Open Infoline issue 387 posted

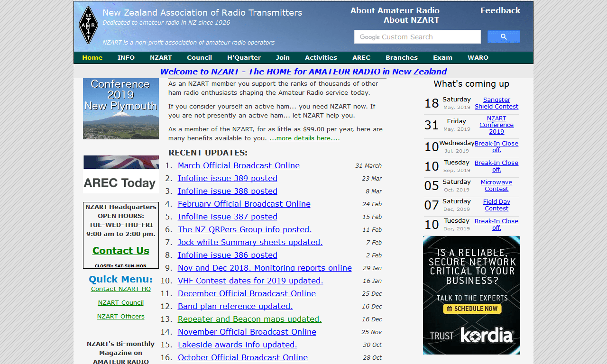[228, 217]
